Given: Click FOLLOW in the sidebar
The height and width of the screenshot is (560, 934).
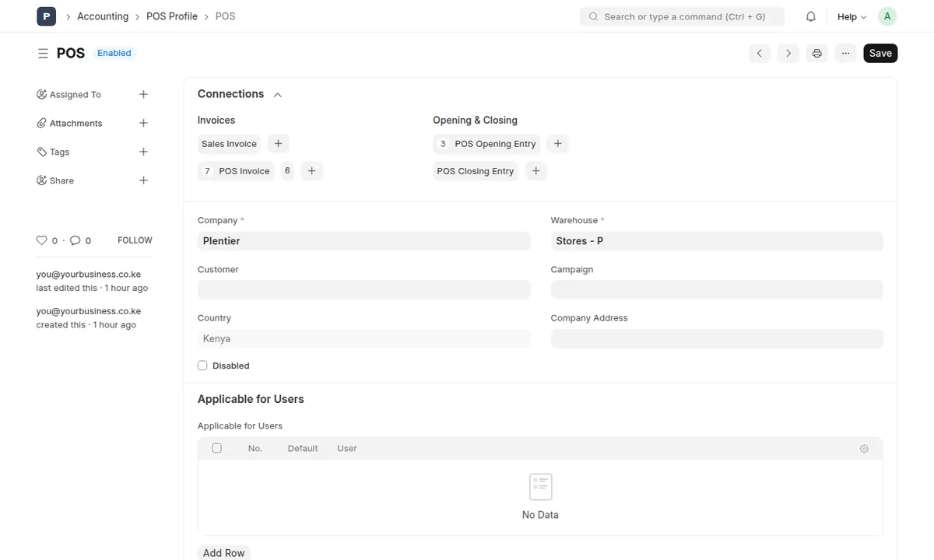Looking at the screenshot, I should click(x=135, y=240).
